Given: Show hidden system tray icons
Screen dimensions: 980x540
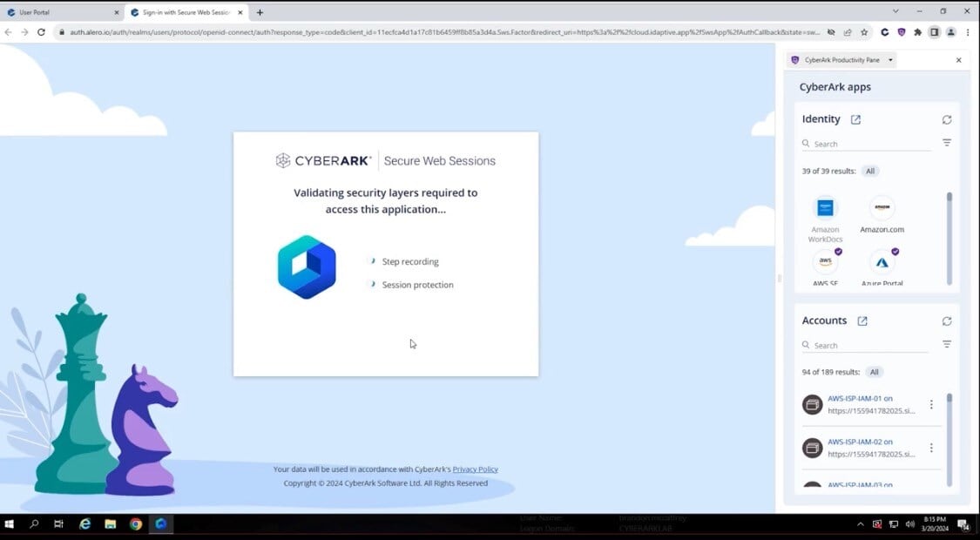Looking at the screenshot, I should click(x=861, y=524).
